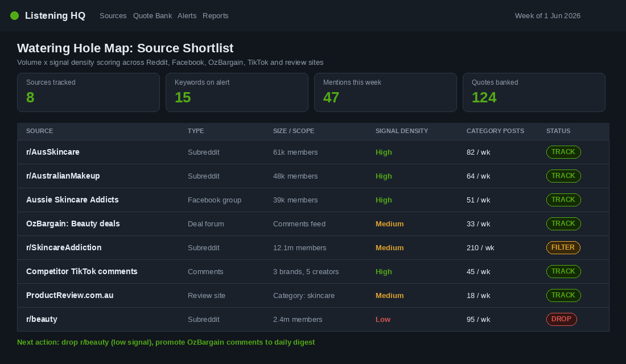Click the 3 brands, 5 creators cell
Image resolution: width=626 pixels, height=364 pixels.
point(306,272)
